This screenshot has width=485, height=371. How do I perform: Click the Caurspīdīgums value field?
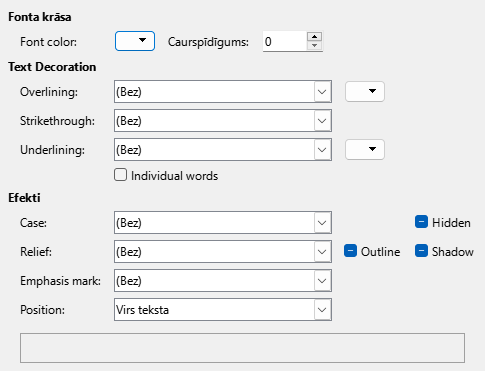tap(284, 41)
